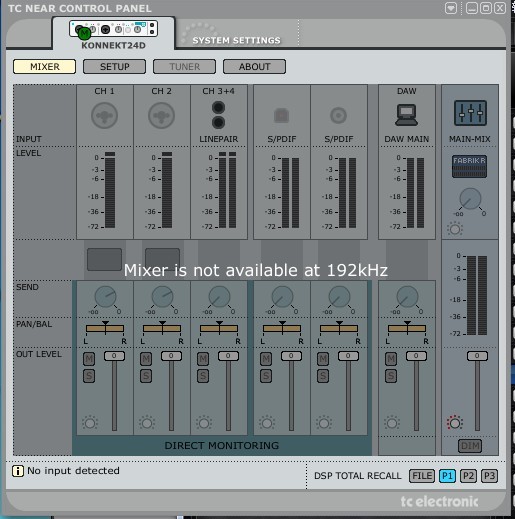Mute the DAW MAIN channel

pos(391,359)
